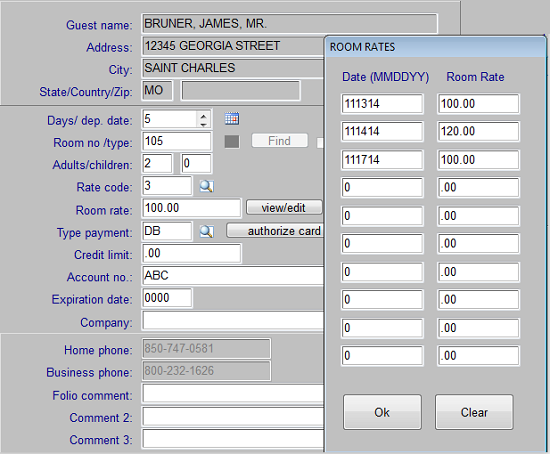Click the Type payment magnifier lookup icon
This screenshot has height=454, width=550.
207,231
